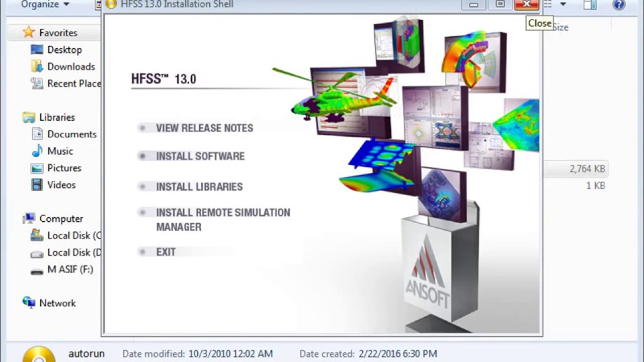Open Pictures library
The image size is (644, 362).
click(x=64, y=168)
